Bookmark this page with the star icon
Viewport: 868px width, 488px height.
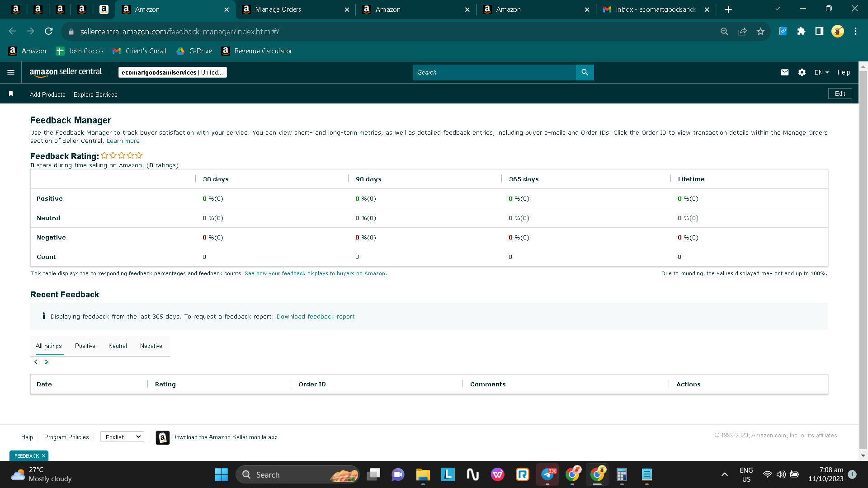pyautogui.click(x=760, y=31)
